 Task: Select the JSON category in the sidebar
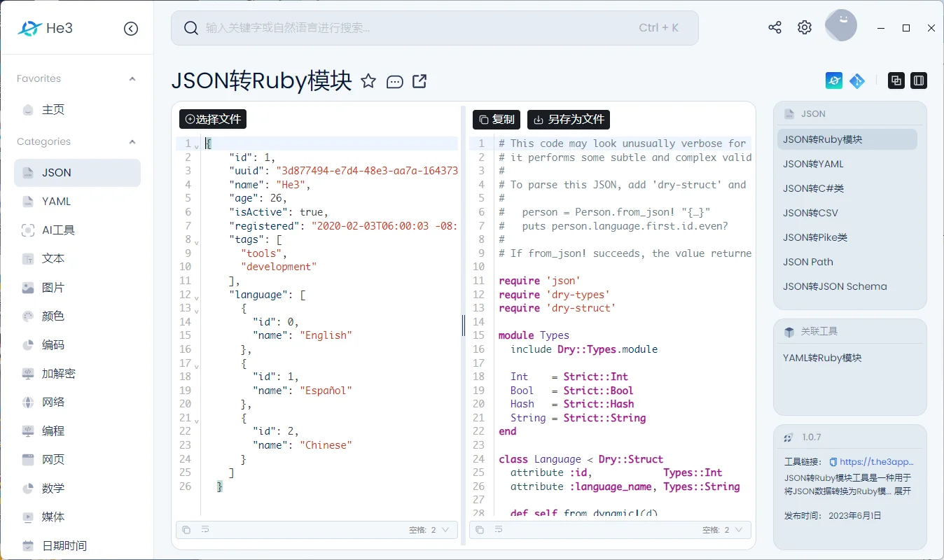[76, 172]
